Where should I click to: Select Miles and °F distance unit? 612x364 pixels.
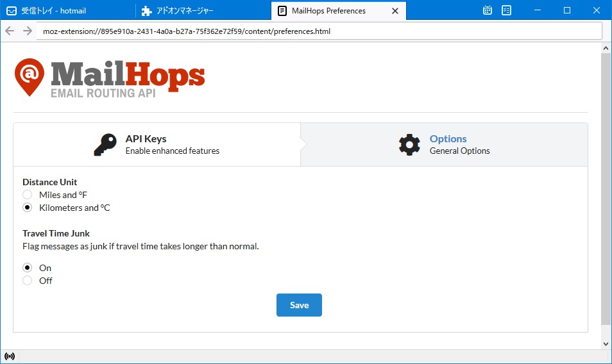pyautogui.click(x=27, y=195)
